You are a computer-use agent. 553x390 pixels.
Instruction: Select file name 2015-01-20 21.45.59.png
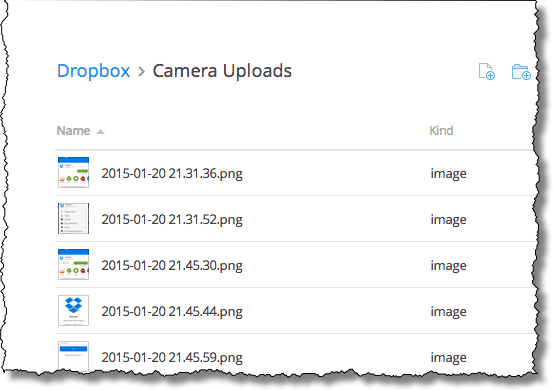tap(172, 357)
